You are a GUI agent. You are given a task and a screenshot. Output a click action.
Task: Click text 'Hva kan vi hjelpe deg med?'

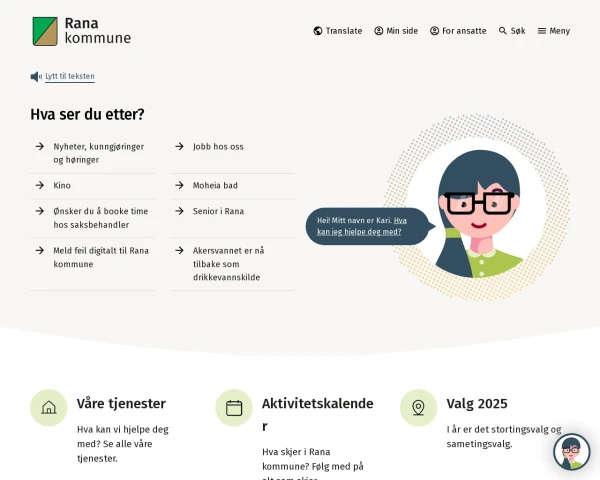click(123, 437)
